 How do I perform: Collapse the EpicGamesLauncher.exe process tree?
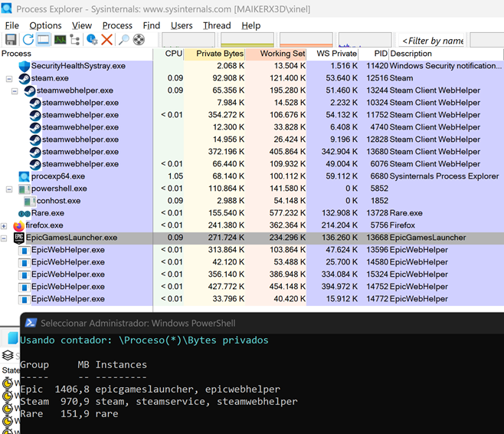[x=4, y=238]
